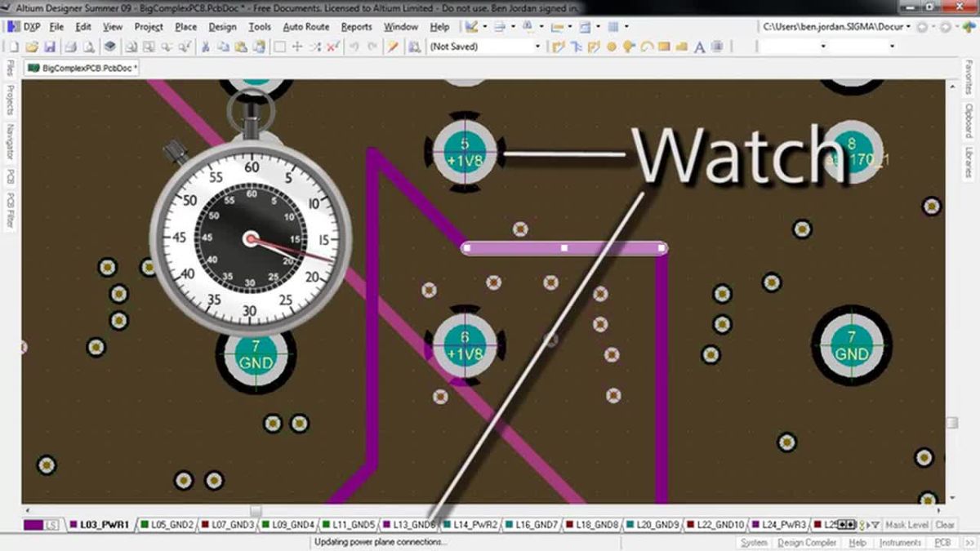
Task: Click the Paste icon
Action: tap(241, 47)
